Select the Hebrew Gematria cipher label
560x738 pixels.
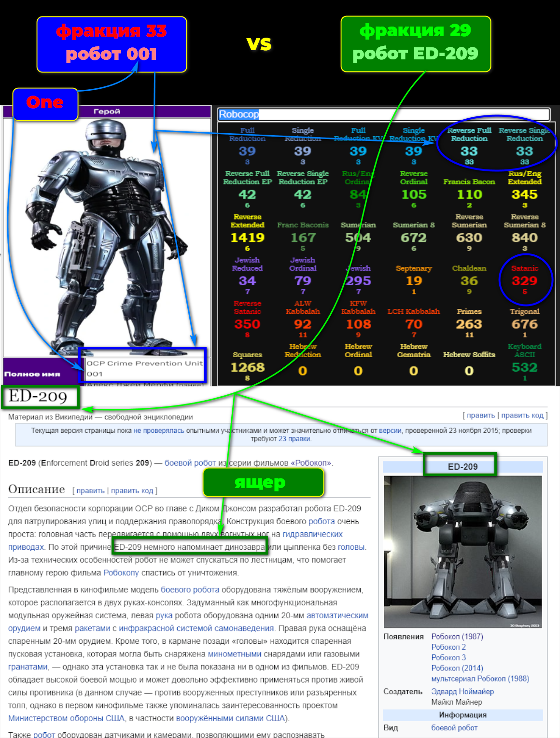pos(414,350)
